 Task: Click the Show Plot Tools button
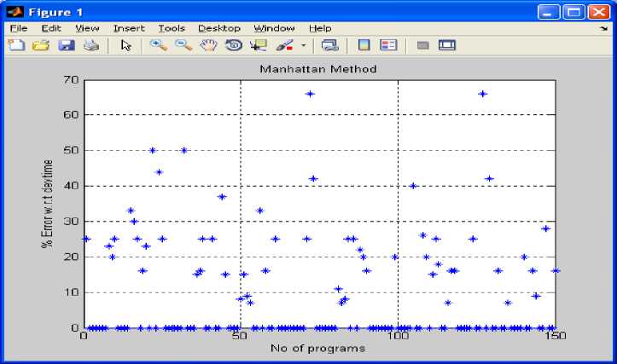pos(447,45)
